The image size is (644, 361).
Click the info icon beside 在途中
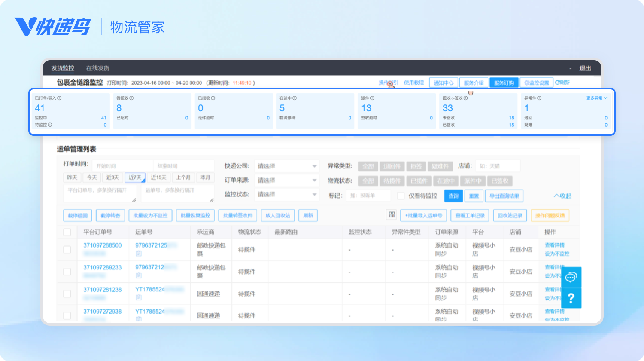295,98
